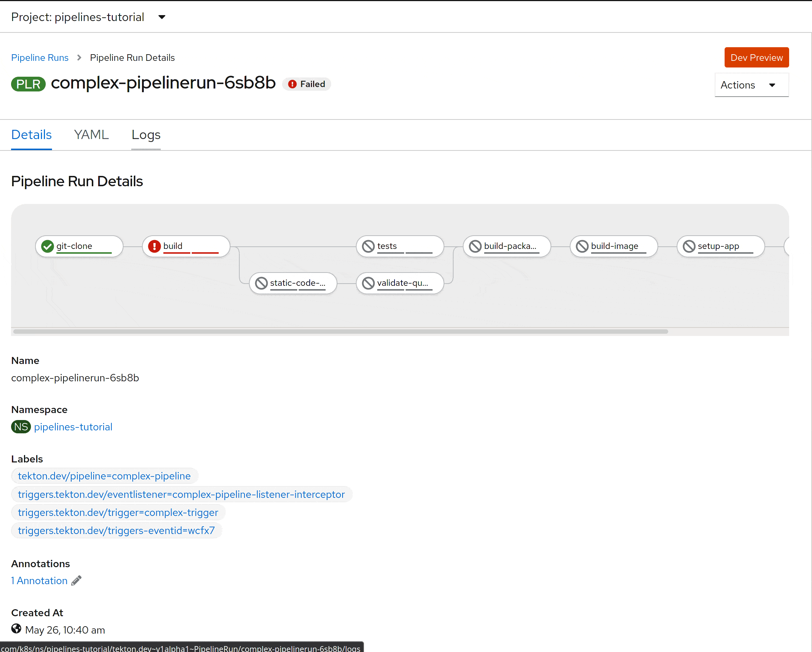Switch to the YAML tab
The image size is (812, 652).
(x=91, y=135)
